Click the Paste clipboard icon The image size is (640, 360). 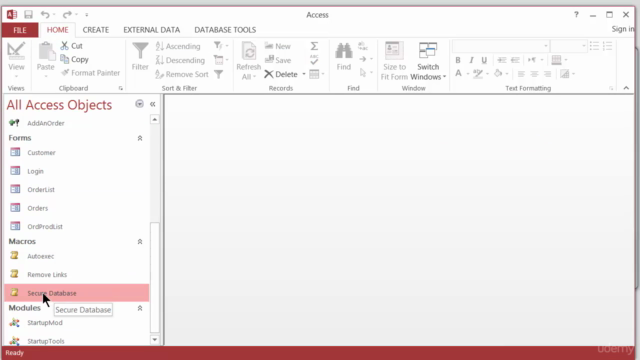pyautogui.click(x=46, y=52)
